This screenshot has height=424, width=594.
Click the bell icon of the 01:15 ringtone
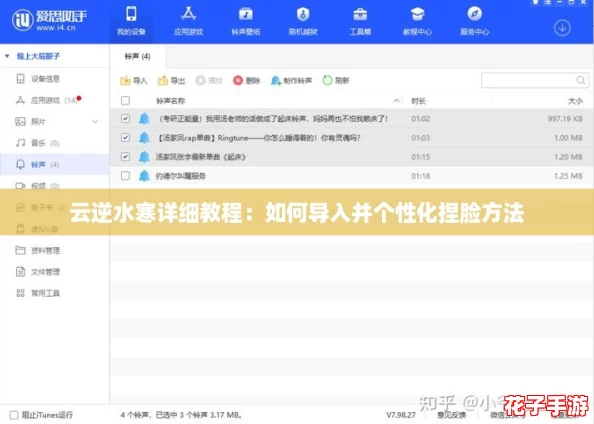pyautogui.click(x=144, y=156)
